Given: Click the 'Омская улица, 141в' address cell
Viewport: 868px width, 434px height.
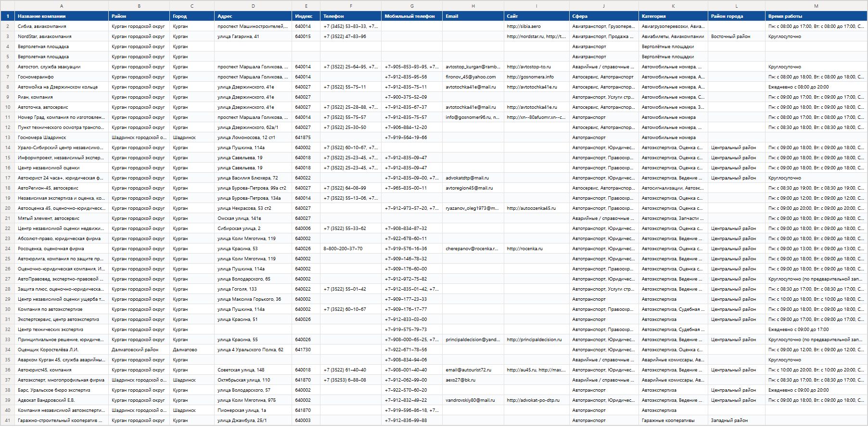Looking at the screenshot, I should point(253,218).
